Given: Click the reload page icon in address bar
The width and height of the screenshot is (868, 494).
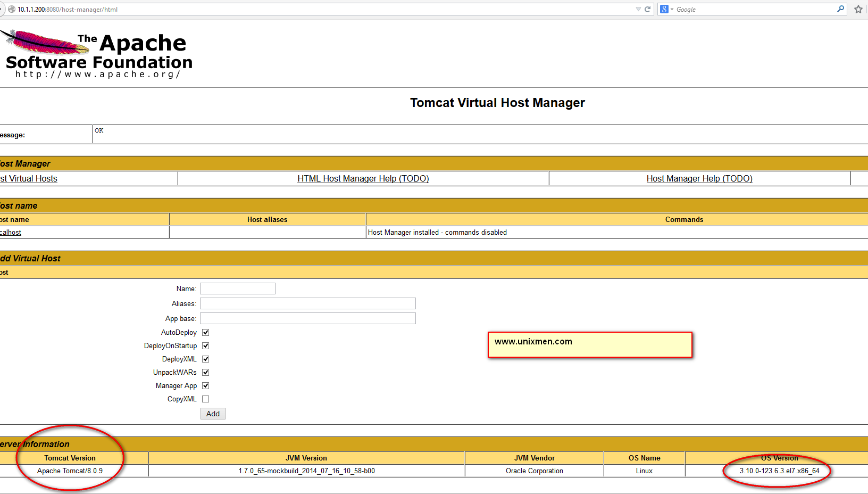Looking at the screenshot, I should tap(647, 9).
